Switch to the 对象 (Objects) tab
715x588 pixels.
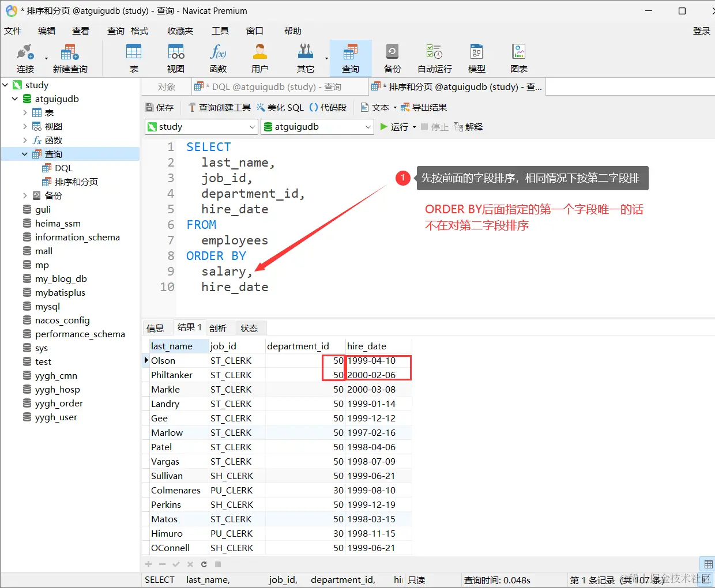pyautogui.click(x=166, y=87)
